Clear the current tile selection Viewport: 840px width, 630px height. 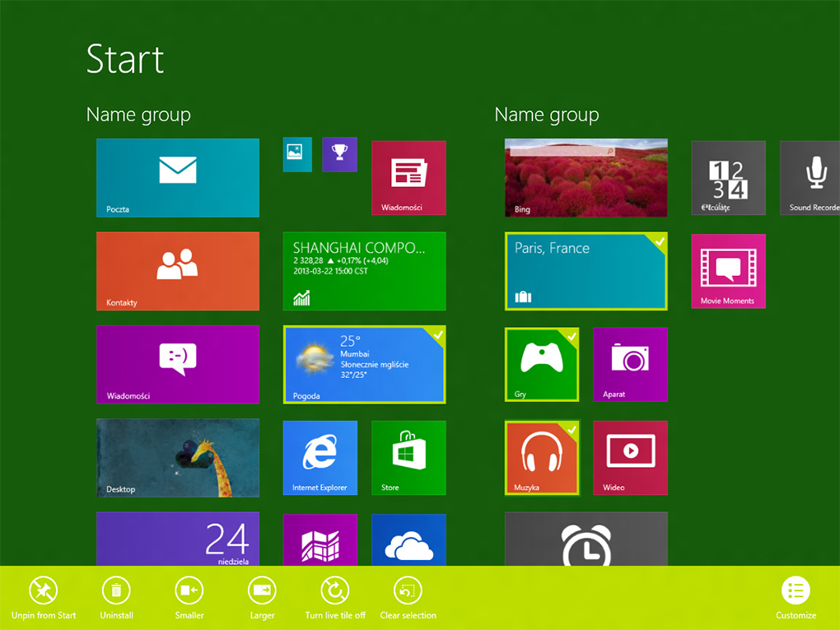coord(408,597)
